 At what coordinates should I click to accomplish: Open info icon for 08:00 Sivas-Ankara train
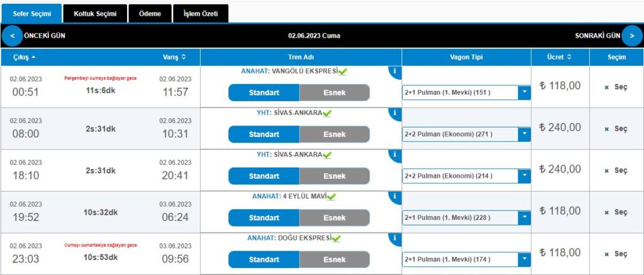click(394, 114)
